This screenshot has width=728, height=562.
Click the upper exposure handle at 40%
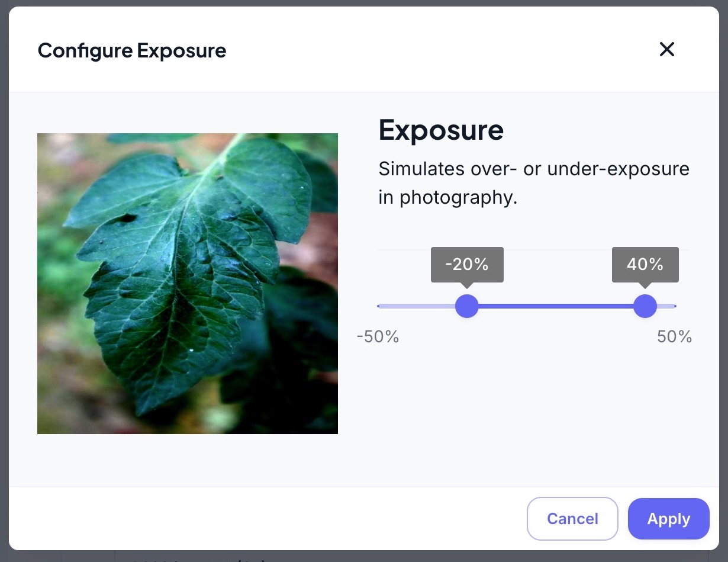pos(645,306)
